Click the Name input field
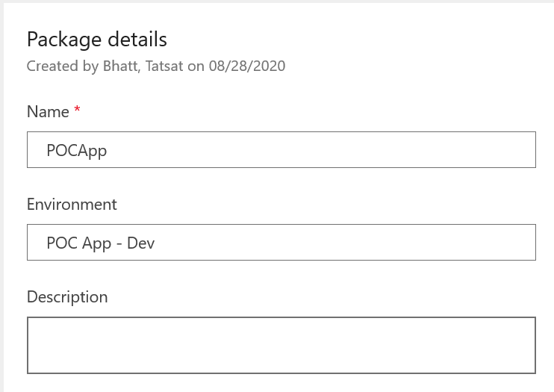The image size is (554, 392). click(x=281, y=149)
